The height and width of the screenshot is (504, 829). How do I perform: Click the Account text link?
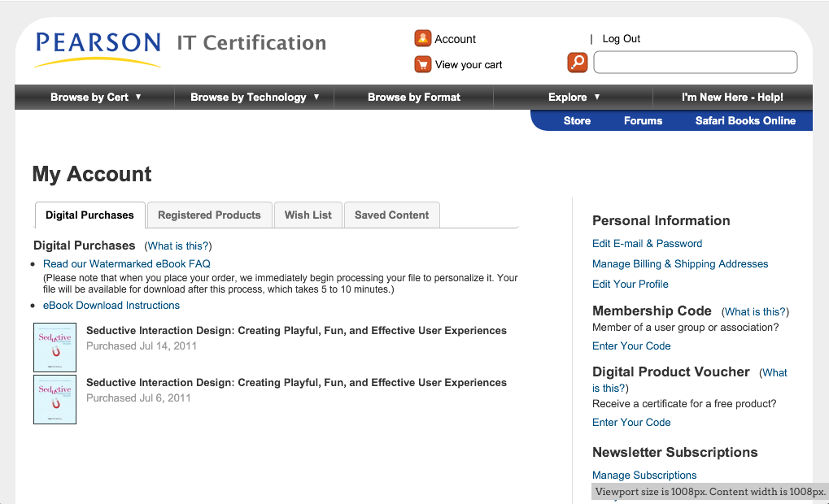[x=456, y=39]
